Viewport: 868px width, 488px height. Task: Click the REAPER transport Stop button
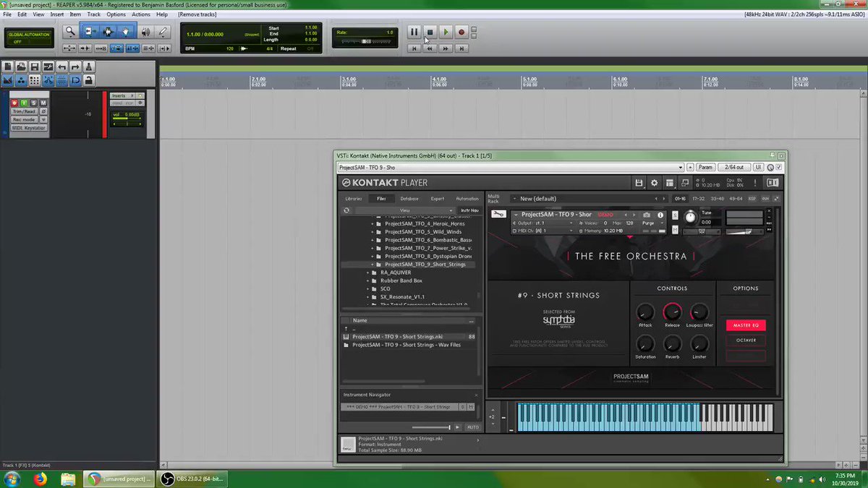pos(430,32)
